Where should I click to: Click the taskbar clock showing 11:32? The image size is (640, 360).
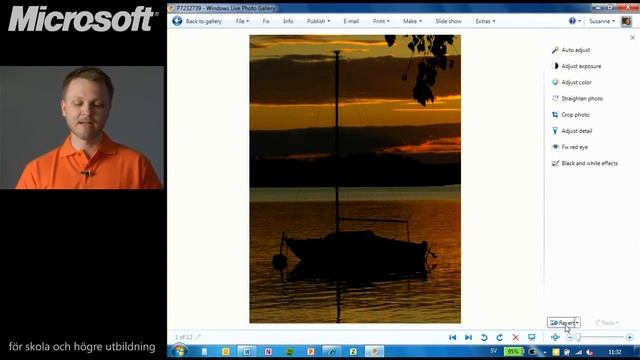click(x=615, y=352)
